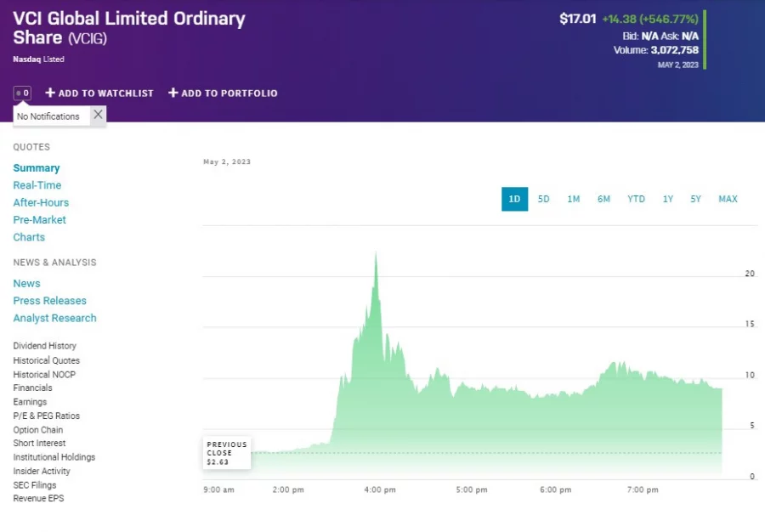Open Real-Time quotes

(37, 184)
